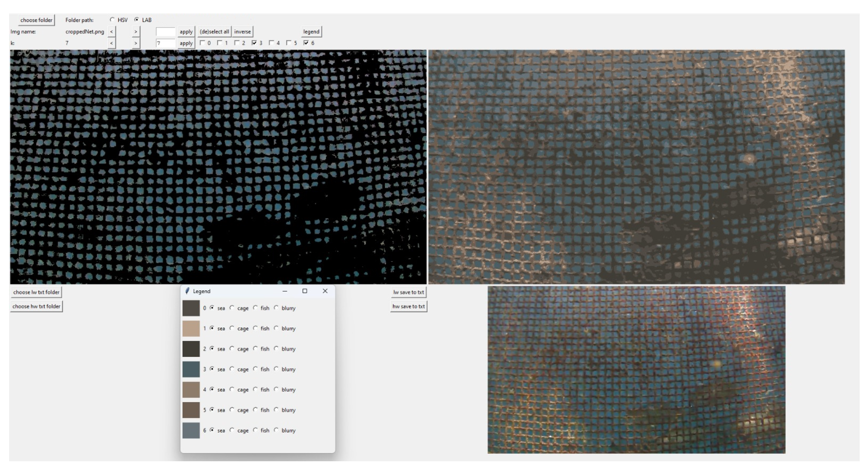This screenshot has height=469, width=868.
Task: Click color swatch for cluster 1 in Legend
Action: tap(191, 328)
